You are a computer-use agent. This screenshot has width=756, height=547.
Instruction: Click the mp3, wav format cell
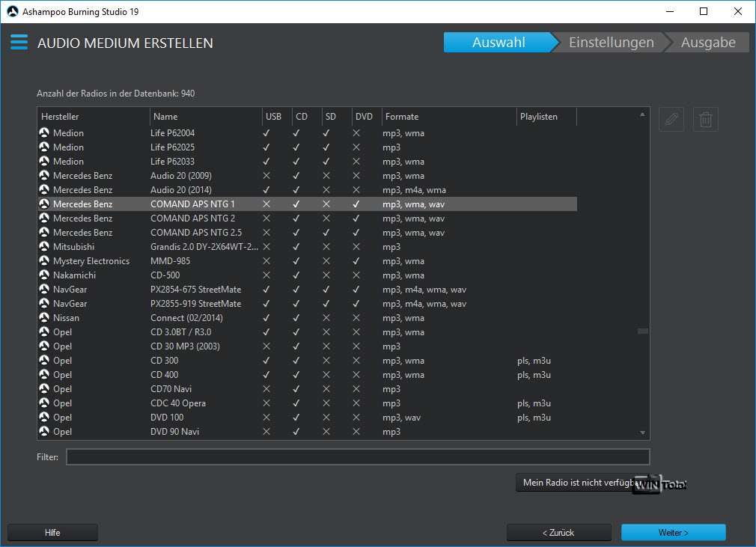(x=402, y=418)
